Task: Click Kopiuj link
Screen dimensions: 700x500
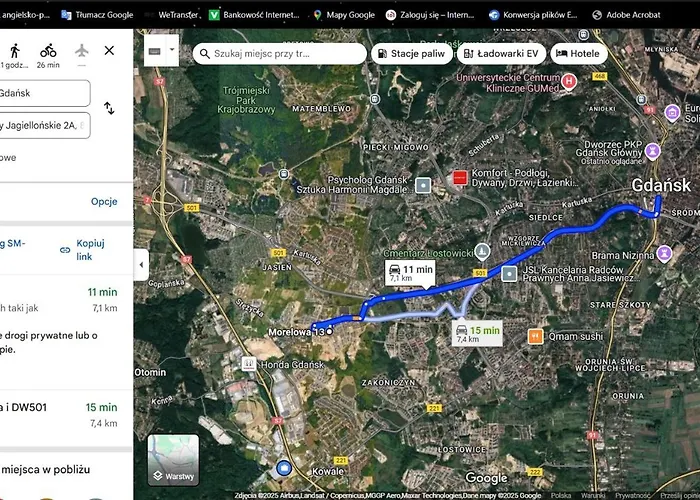Action: pos(83,250)
